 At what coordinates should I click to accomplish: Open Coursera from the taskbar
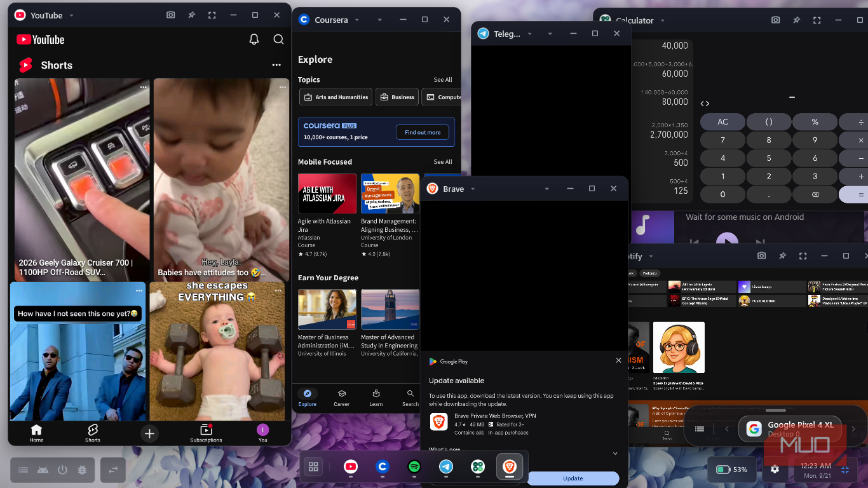[383, 467]
